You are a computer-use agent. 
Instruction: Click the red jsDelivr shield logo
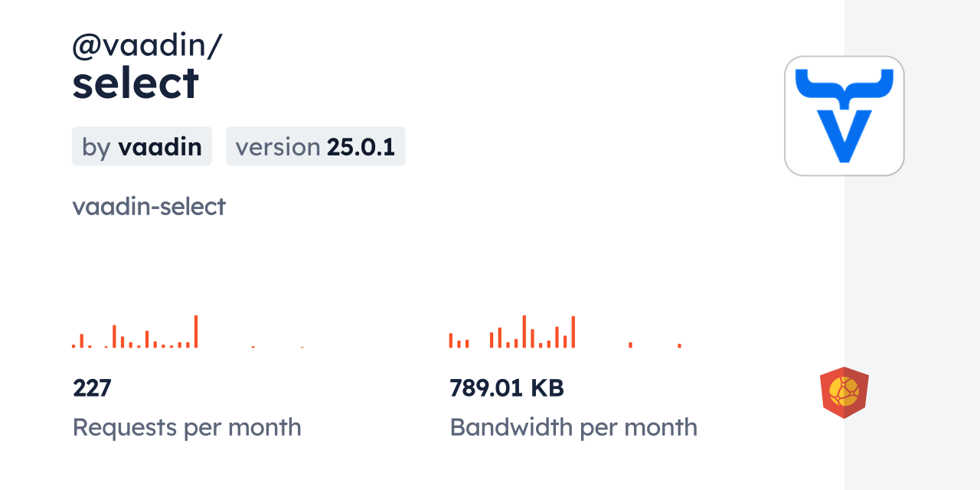[844, 392]
